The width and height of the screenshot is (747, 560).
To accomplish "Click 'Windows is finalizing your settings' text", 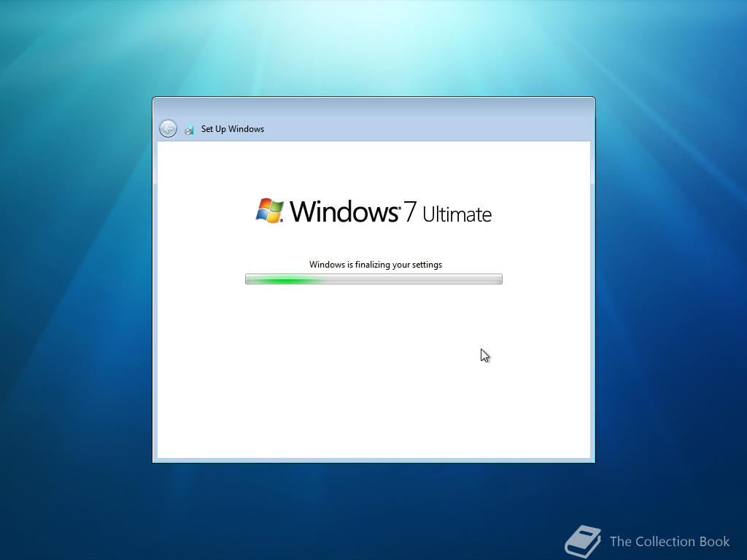I will (x=376, y=265).
